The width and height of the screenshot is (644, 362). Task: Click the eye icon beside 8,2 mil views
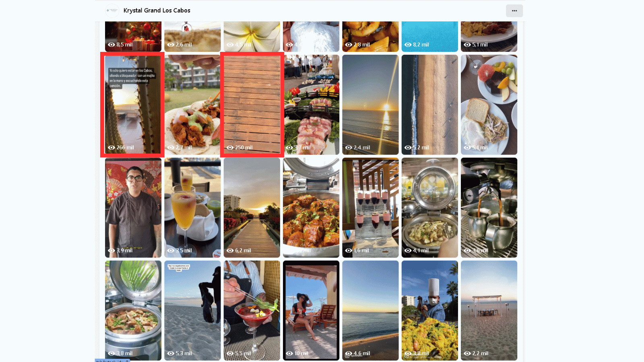click(408, 45)
